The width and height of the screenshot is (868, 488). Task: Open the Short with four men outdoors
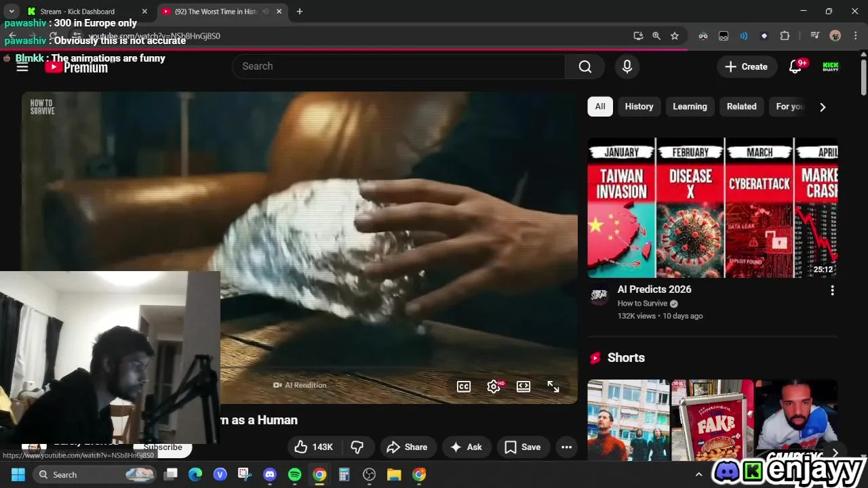tap(628, 420)
